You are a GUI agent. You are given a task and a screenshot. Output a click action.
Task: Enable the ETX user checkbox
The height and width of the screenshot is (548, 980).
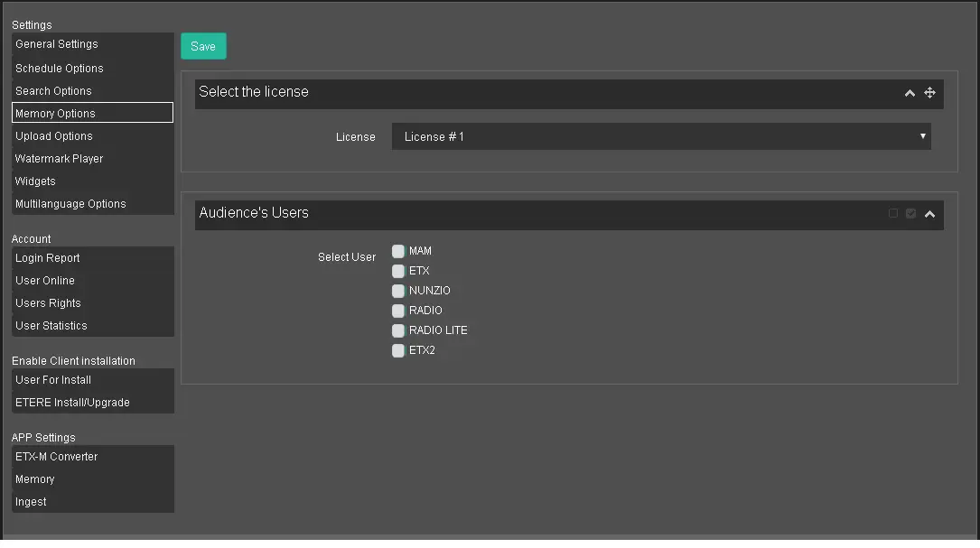(x=398, y=271)
